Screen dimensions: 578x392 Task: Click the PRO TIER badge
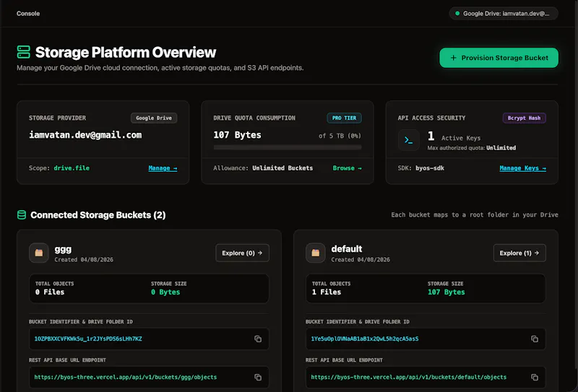[x=345, y=118]
